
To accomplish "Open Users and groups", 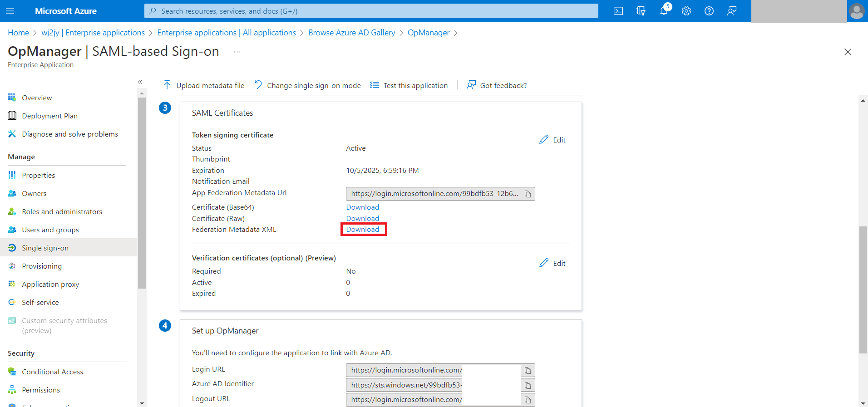I will 50,230.
